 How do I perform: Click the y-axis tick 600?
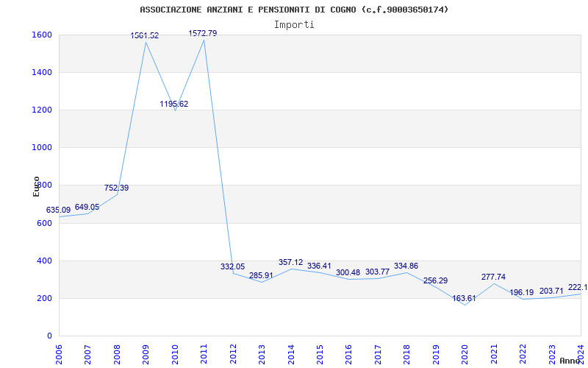click(43, 223)
